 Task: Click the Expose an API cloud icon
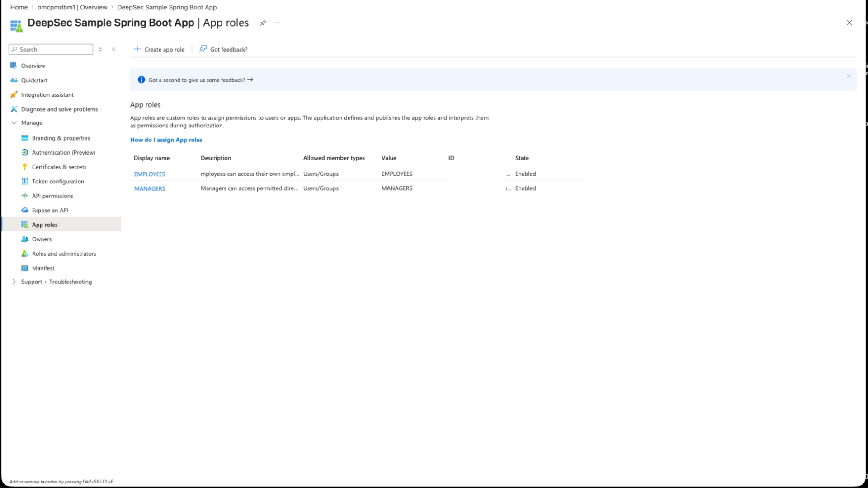click(25, 210)
